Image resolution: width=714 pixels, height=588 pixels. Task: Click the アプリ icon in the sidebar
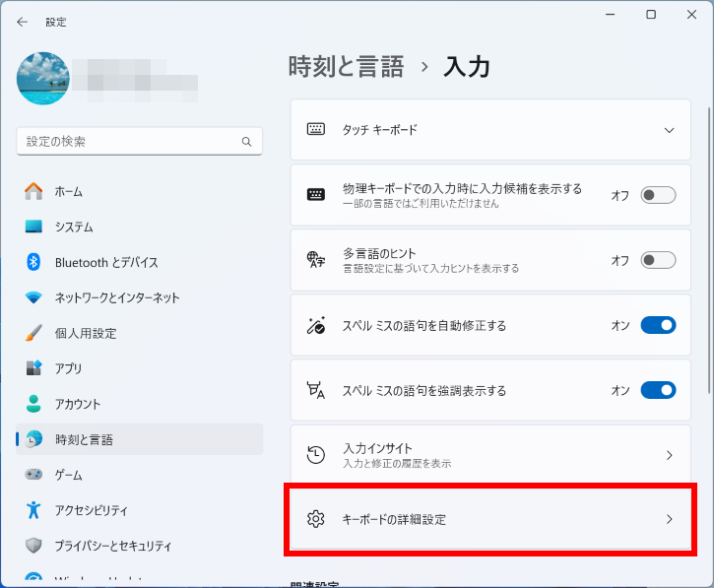(x=33, y=368)
